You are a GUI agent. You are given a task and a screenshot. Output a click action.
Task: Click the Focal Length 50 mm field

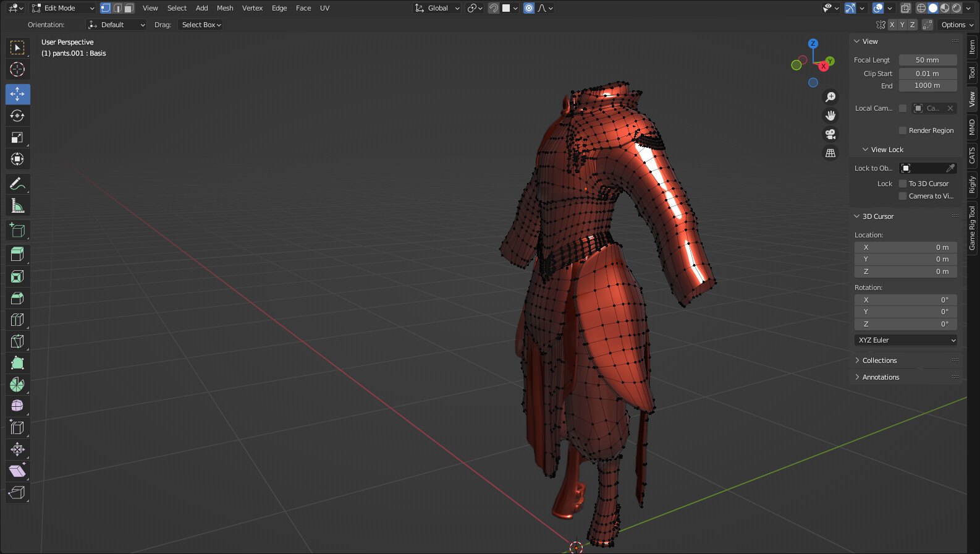pyautogui.click(x=927, y=60)
